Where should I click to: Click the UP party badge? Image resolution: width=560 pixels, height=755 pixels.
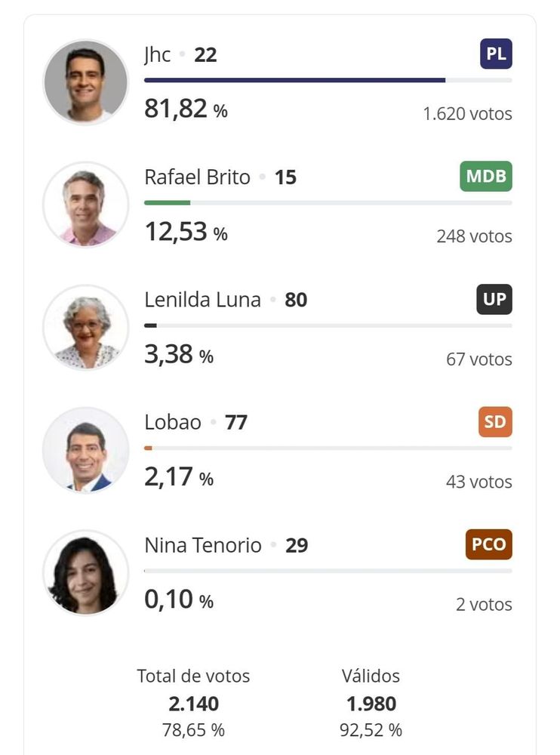tap(494, 299)
